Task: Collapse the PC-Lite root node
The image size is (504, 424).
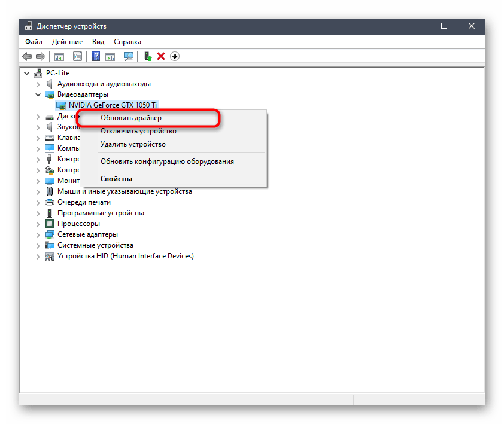Action: [27, 73]
